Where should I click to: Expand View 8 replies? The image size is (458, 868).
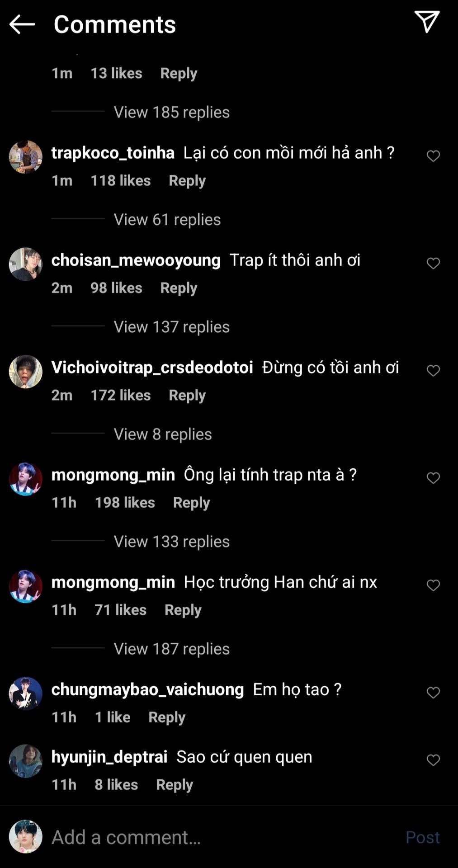162,434
